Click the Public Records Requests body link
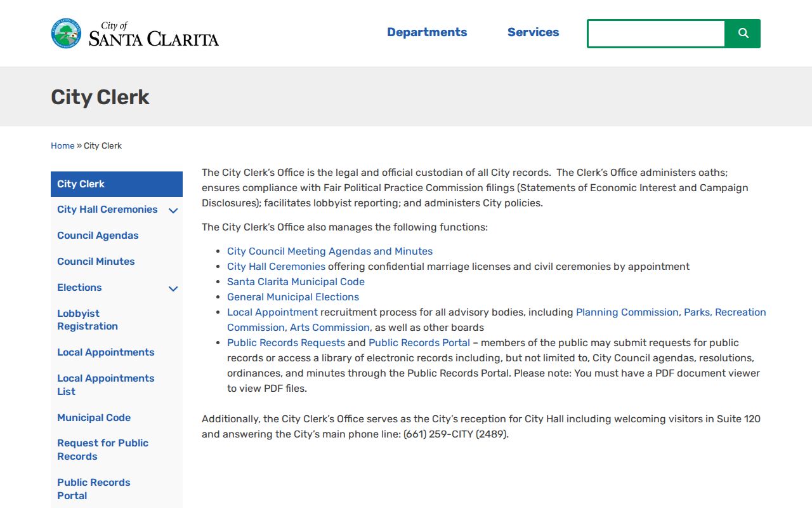 coord(286,343)
